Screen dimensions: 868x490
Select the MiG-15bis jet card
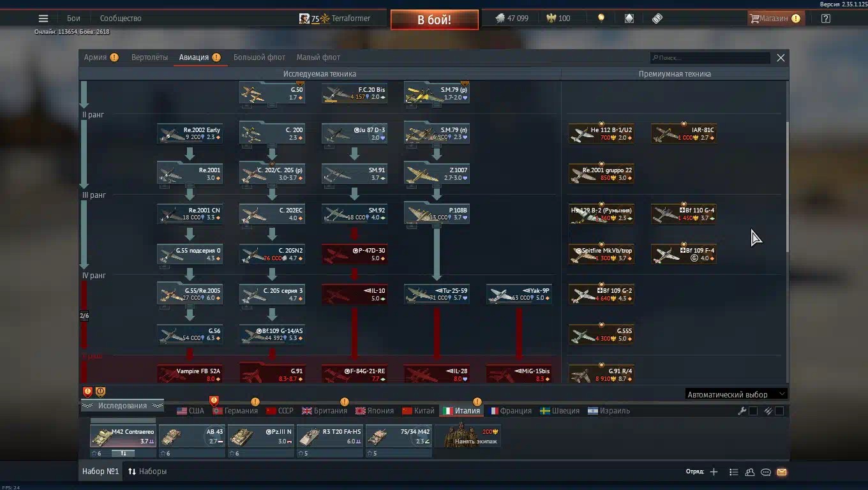pos(519,374)
